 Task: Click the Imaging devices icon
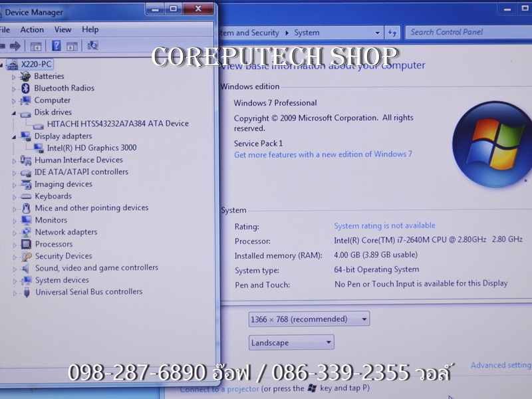pyautogui.click(x=26, y=185)
